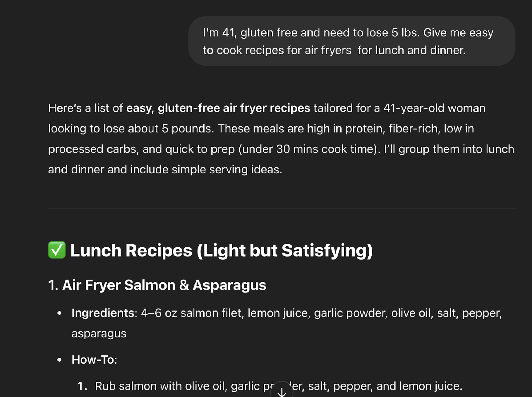This screenshot has width=532, height=397.
Task: Click the step number '1.' before 'Rub salmon'
Action: click(x=82, y=386)
